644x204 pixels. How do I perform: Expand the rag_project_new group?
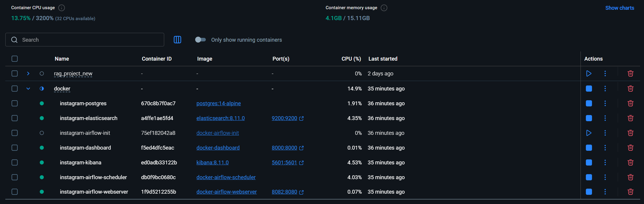[28, 74]
